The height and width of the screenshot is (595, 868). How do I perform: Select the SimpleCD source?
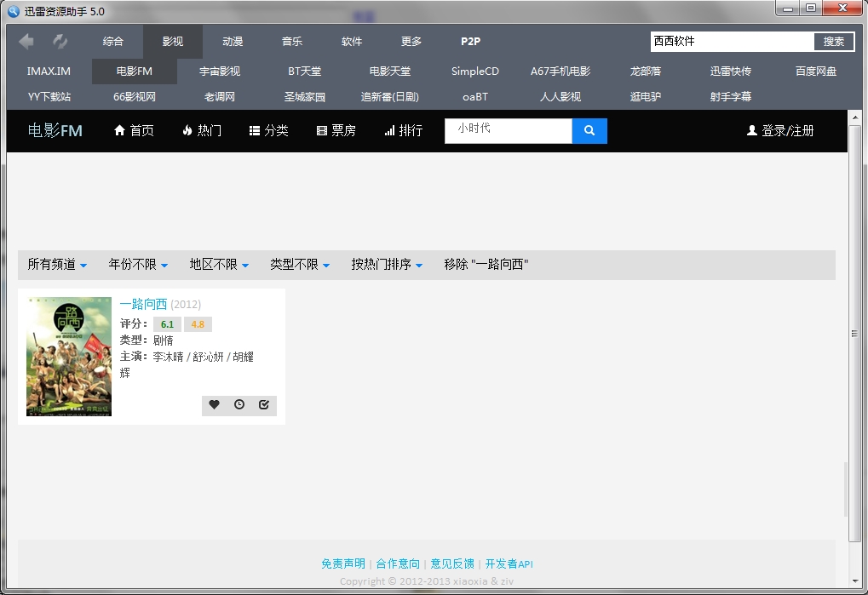click(x=475, y=72)
